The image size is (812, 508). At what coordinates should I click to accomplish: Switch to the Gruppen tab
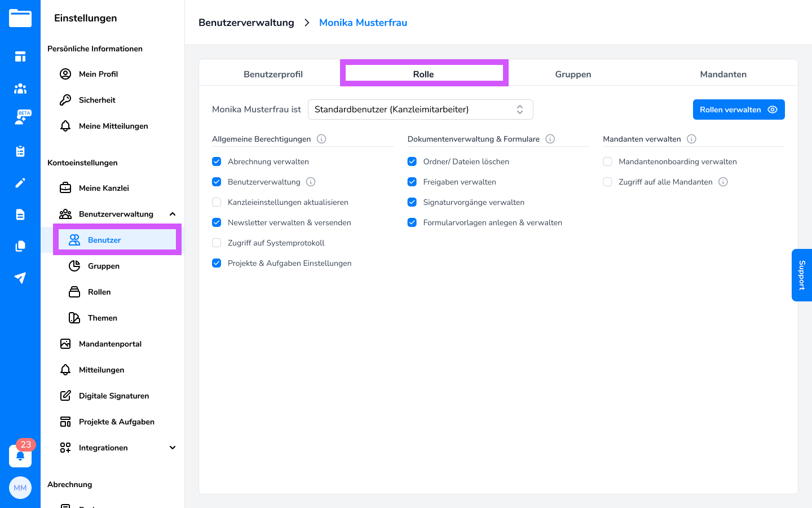(x=573, y=74)
